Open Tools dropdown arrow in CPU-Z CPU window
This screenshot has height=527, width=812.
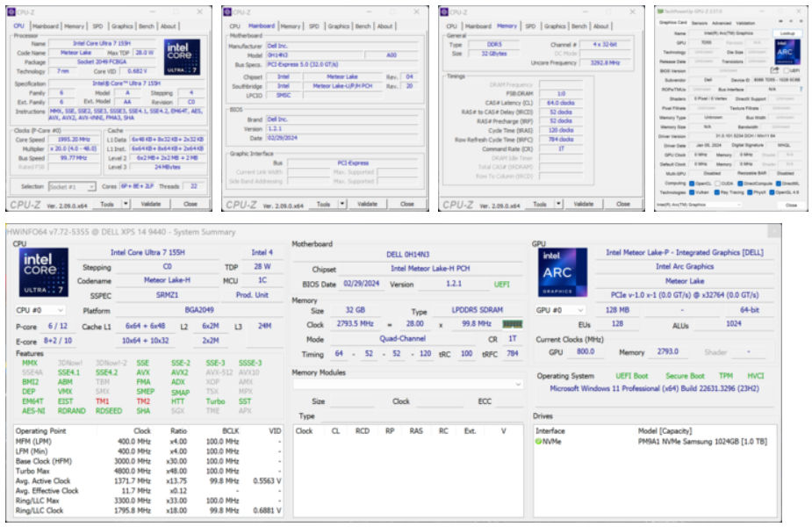pyautogui.click(x=126, y=204)
